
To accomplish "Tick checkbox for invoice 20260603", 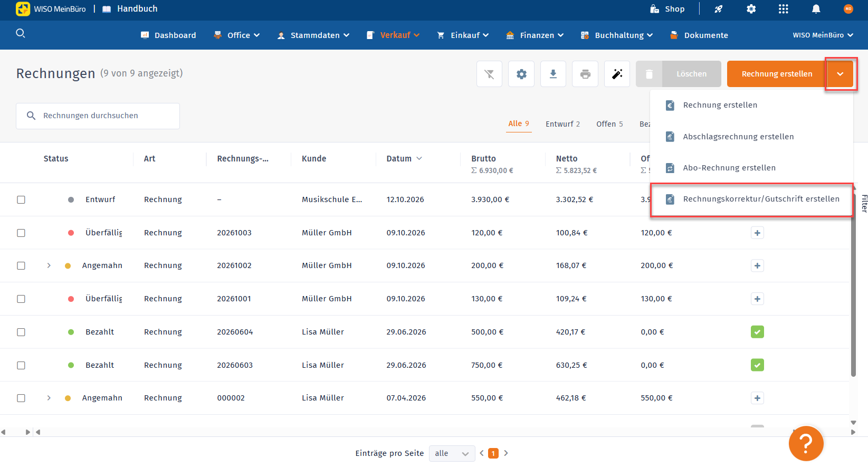I will 21,365.
